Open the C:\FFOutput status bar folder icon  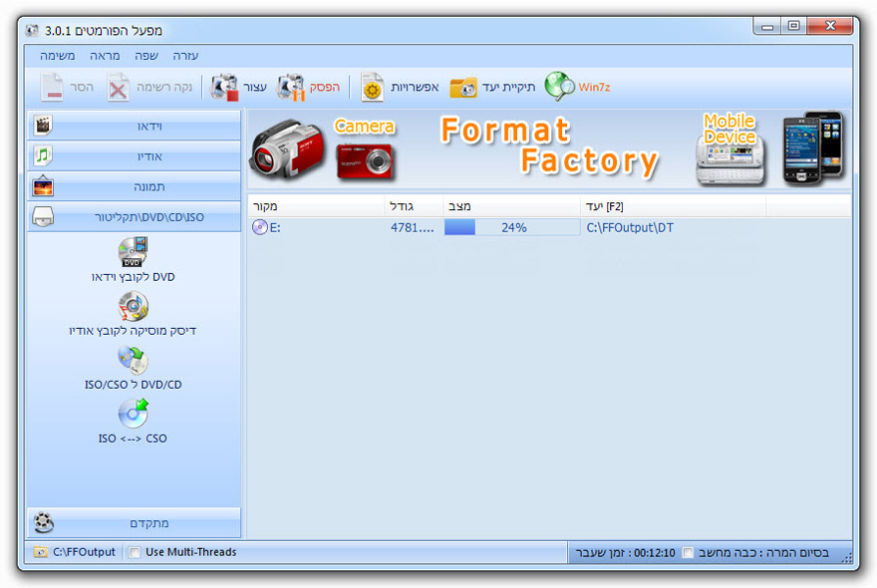[x=40, y=552]
